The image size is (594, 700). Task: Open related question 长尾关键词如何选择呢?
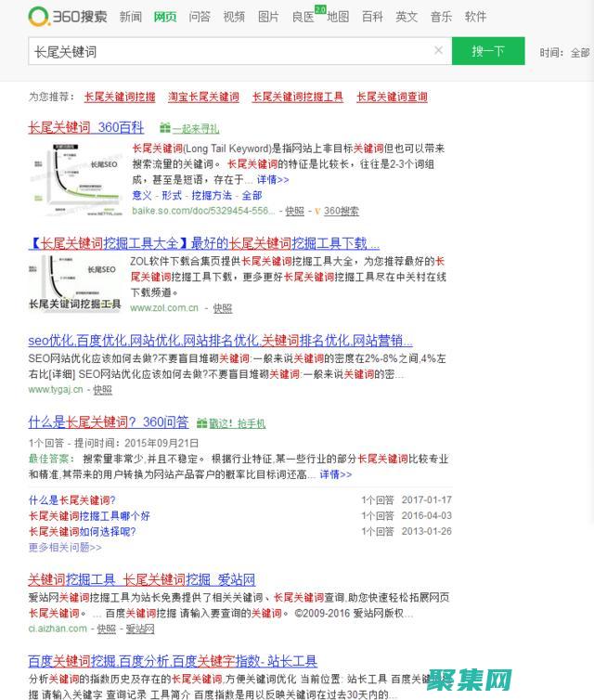(82, 531)
